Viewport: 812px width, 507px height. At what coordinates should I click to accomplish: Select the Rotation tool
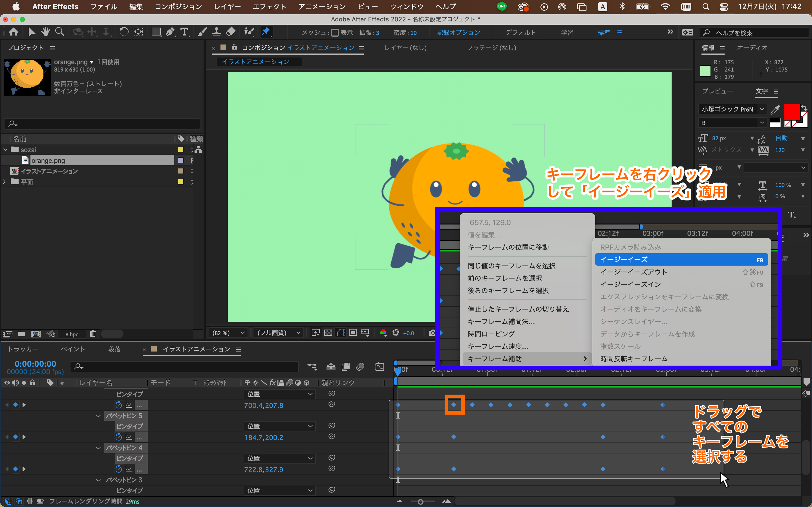(124, 32)
